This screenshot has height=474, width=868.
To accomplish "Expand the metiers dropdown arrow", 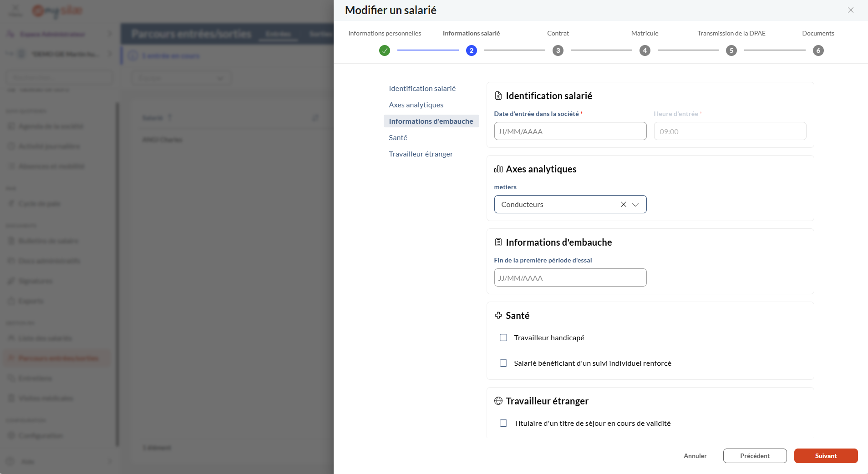I will pyautogui.click(x=635, y=204).
